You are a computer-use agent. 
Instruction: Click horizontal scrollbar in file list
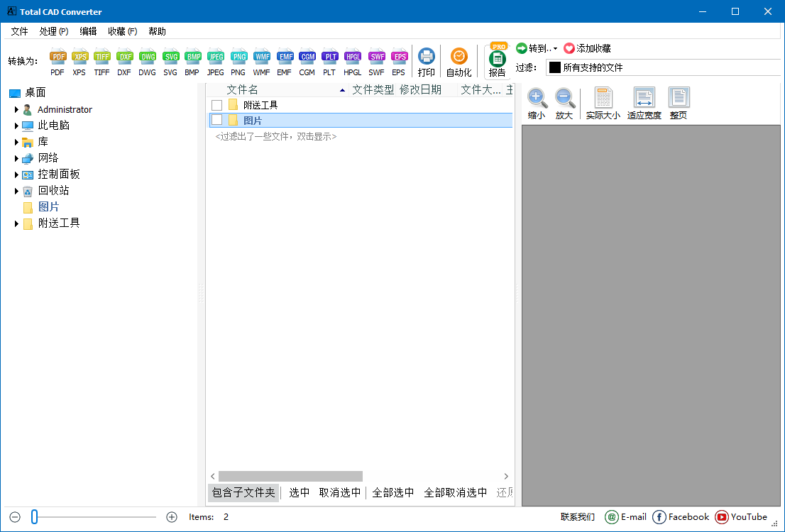290,476
